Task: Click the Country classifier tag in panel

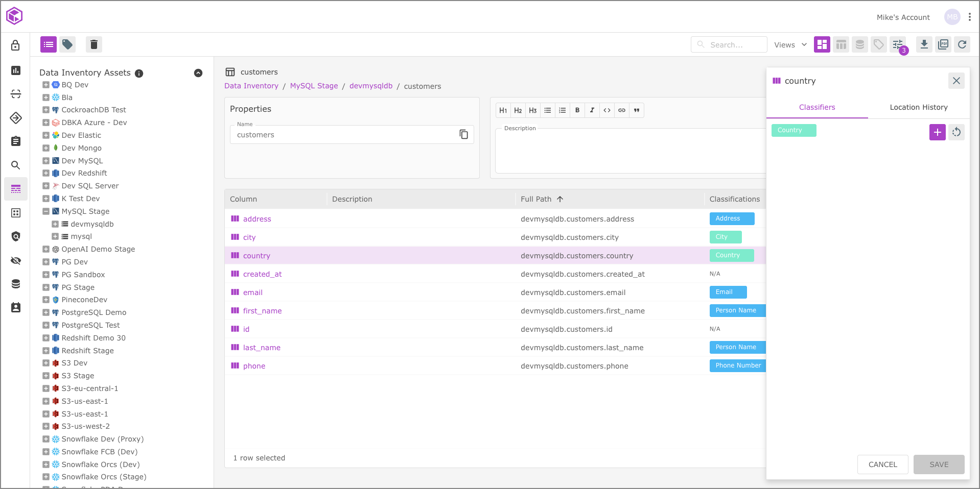Action: point(793,130)
